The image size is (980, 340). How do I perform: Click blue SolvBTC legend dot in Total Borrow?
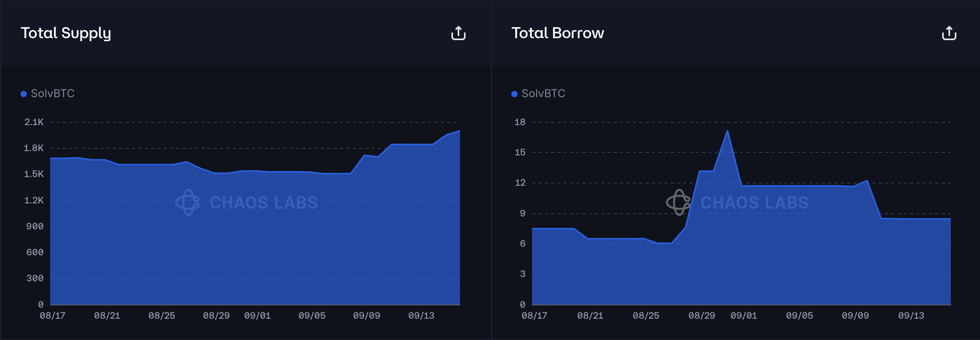514,94
